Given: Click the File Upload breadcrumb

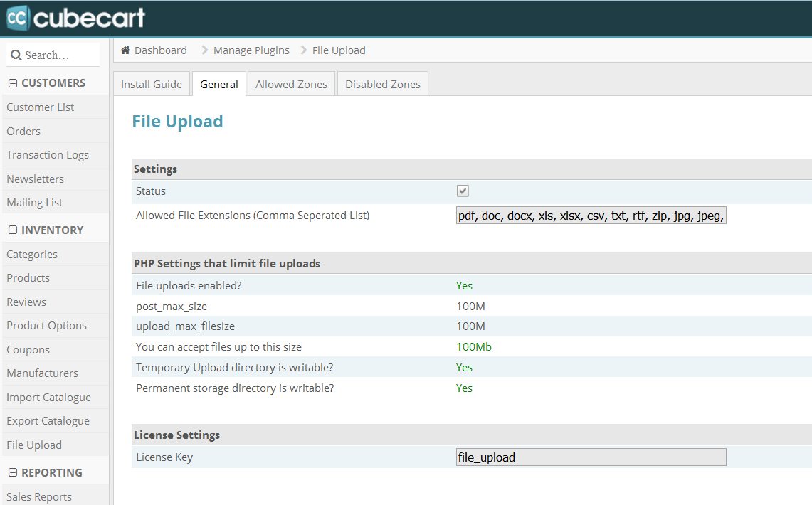Looking at the screenshot, I should coord(339,51).
